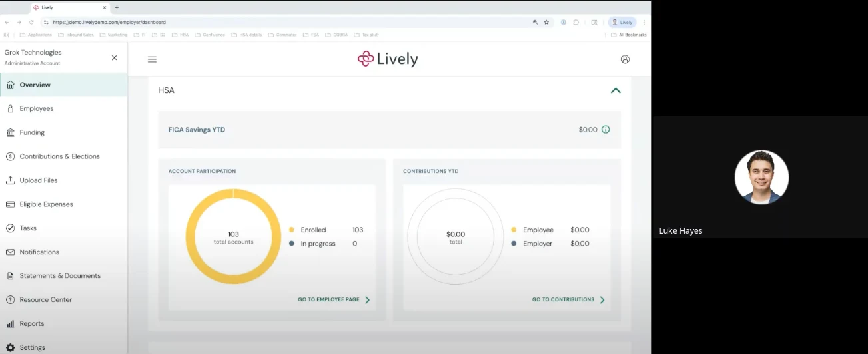This screenshot has width=868, height=354.
Task: Click GO TO EMPLOYEE PAGE link
Action: click(334, 300)
